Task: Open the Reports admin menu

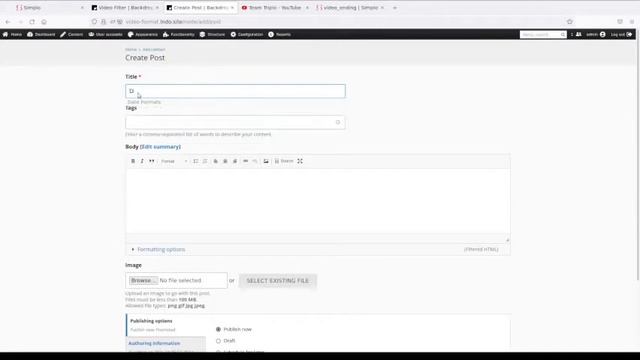Action: tap(280, 35)
